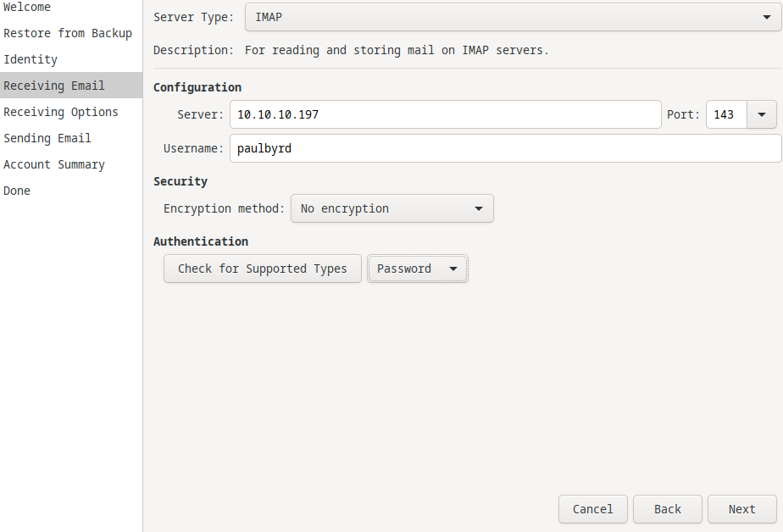Select the Welcome step in sidebar
This screenshot has height=532, width=783.
[27, 8]
